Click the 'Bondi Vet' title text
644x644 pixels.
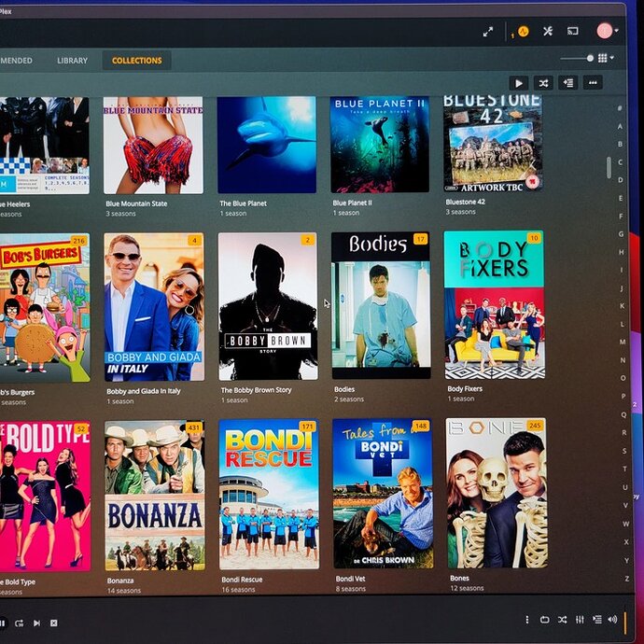[x=350, y=579]
